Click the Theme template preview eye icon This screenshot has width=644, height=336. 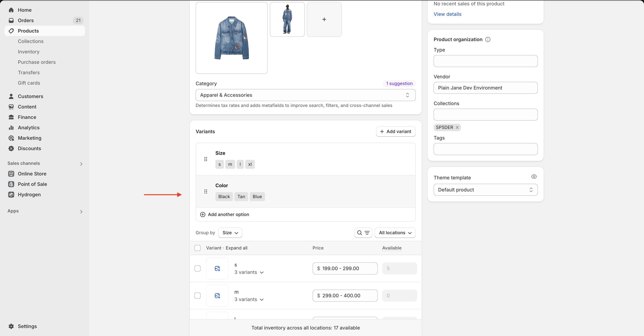click(534, 177)
